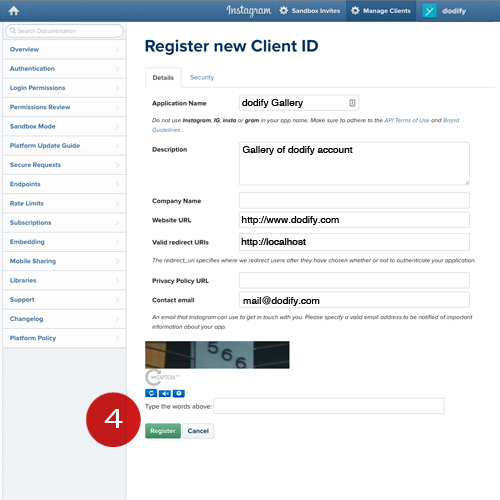
Task: Expand the Mobile Sharing chevron
Action: click(117, 261)
